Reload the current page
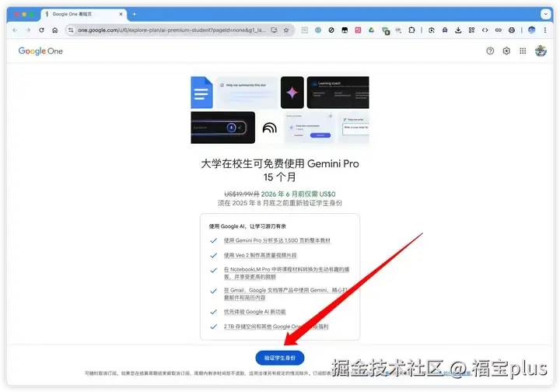This screenshot has height=392, width=560. (x=41, y=30)
